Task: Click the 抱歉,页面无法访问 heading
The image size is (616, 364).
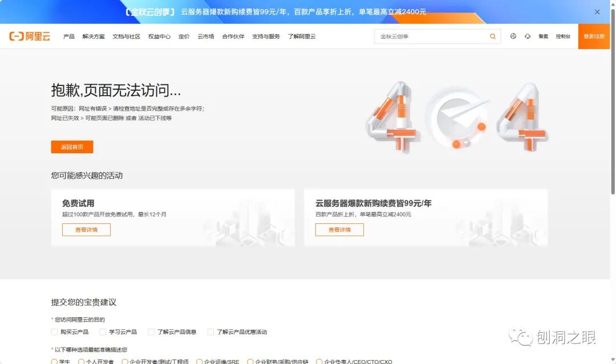Action: [x=116, y=90]
